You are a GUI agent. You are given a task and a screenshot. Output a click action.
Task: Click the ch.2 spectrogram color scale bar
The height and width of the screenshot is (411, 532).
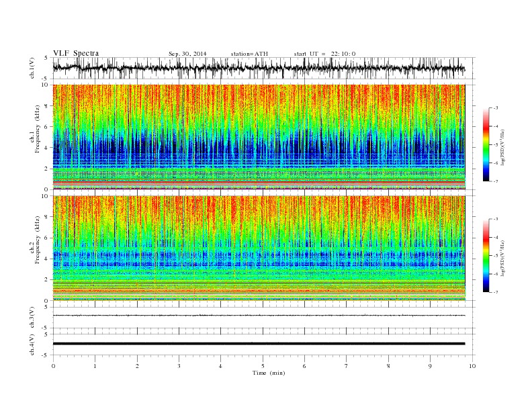(x=486, y=255)
